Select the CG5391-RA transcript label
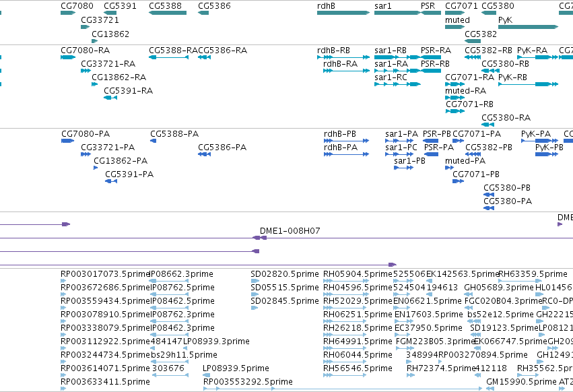The height and width of the screenshot is (392, 573). tap(128, 91)
